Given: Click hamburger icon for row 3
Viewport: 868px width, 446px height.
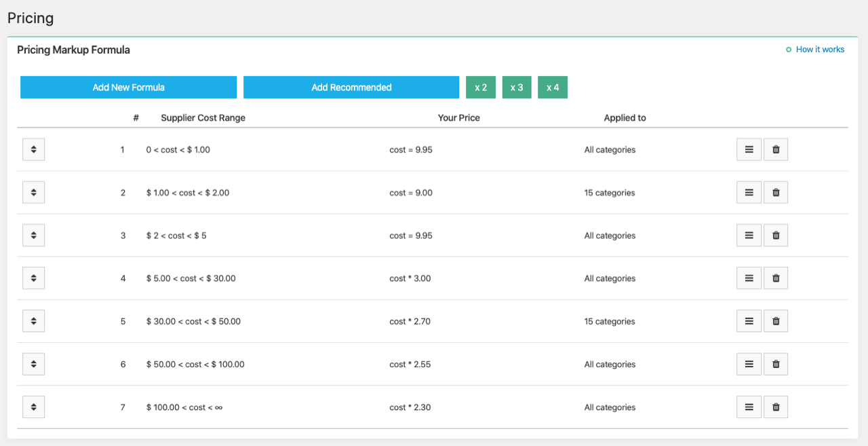Looking at the screenshot, I should pos(749,236).
